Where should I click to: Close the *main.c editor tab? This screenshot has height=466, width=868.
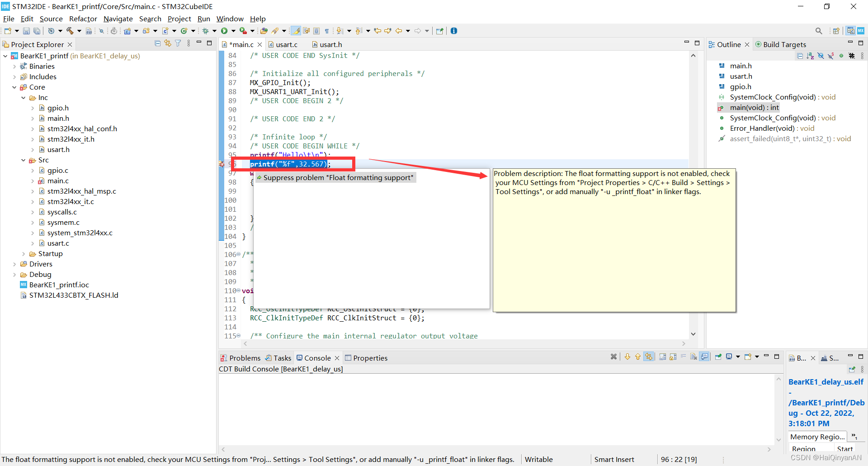pos(260,44)
